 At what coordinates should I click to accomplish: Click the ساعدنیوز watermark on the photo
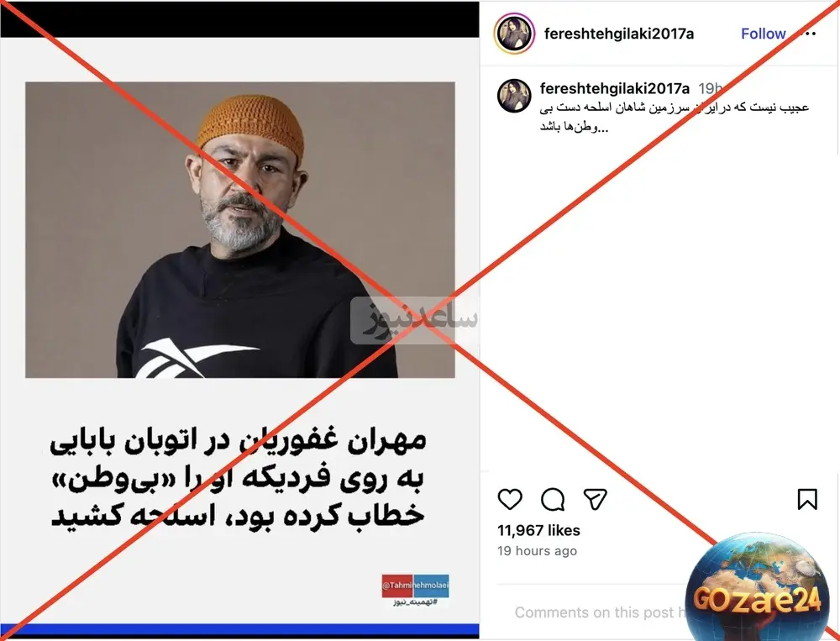click(x=413, y=320)
